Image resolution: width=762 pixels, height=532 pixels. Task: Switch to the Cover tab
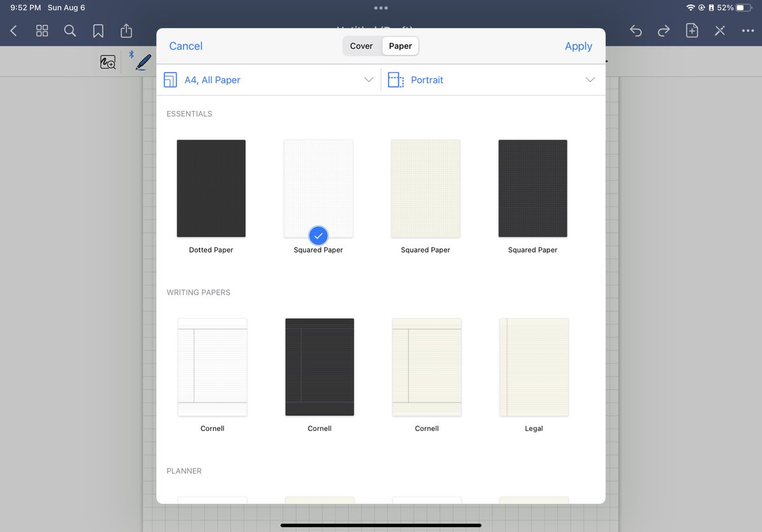pos(361,46)
